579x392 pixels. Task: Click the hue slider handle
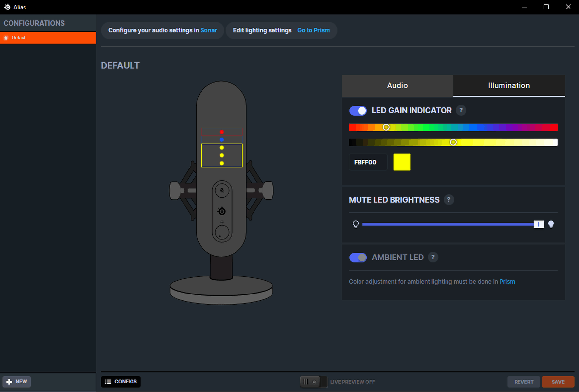click(386, 127)
